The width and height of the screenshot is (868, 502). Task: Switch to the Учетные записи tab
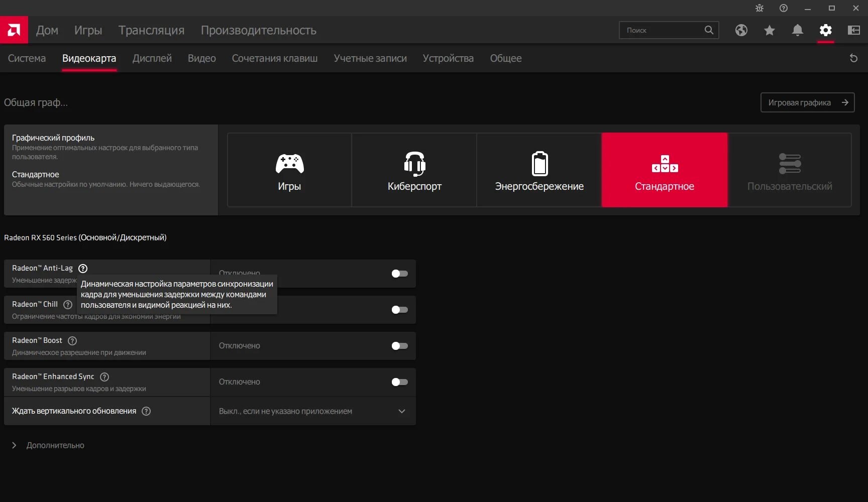(x=370, y=58)
